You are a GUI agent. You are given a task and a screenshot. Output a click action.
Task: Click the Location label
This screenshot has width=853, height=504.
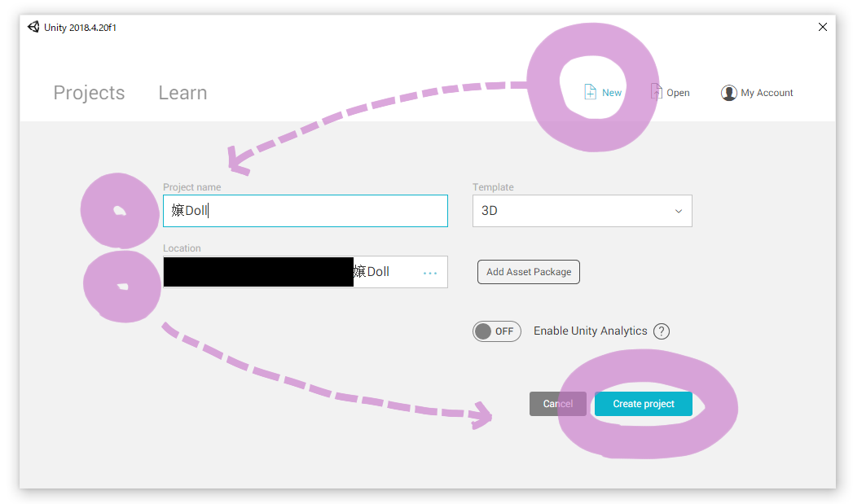coord(182,248)
